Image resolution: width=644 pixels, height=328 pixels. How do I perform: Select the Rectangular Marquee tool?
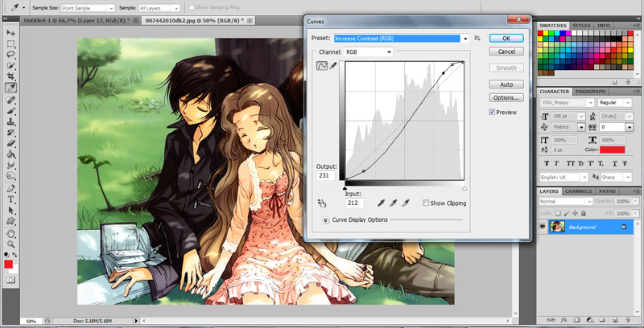pyautogui.click(x=10, y=44)
